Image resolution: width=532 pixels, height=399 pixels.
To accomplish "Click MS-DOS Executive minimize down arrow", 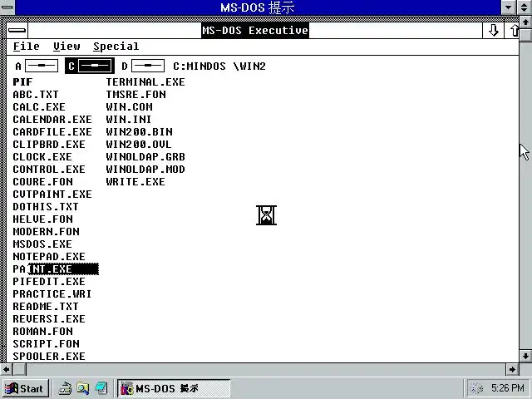I will (x=493, y=31).
